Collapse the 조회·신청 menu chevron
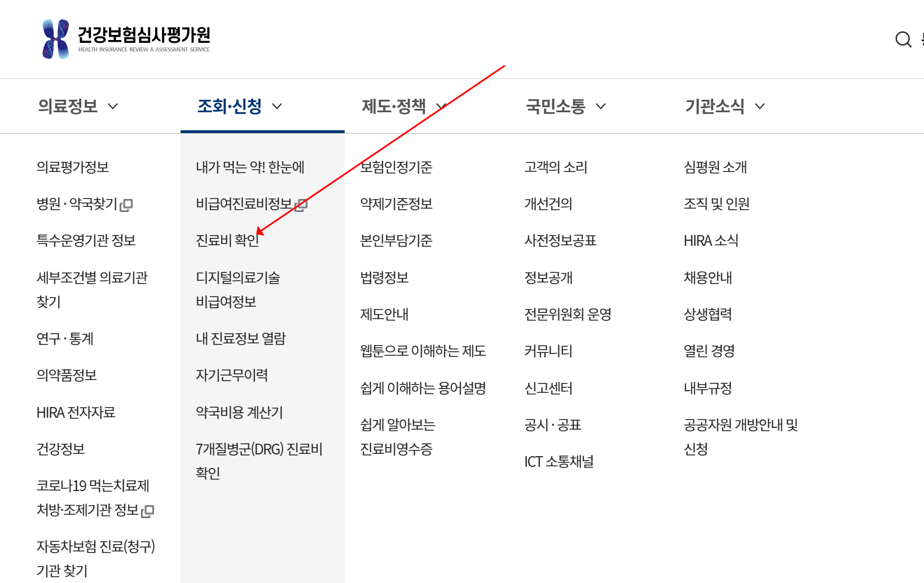 click(x=277, y=107)
